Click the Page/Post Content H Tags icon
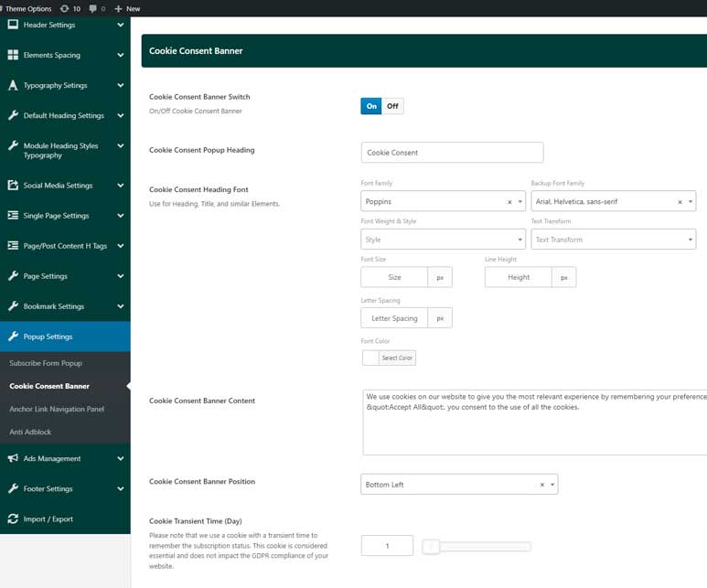 (x=13, y=245)
